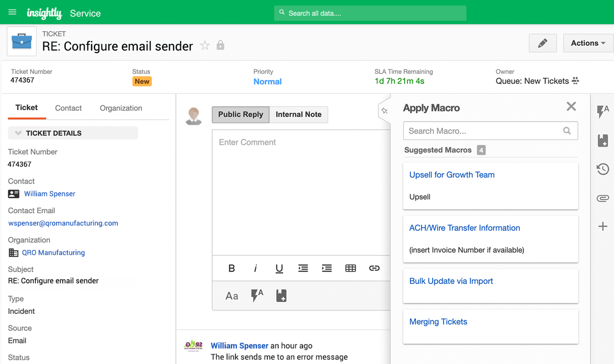Click the article bookmark icon in right sidebar
Screen dimensions: 614x364
(x=603, y=141)
